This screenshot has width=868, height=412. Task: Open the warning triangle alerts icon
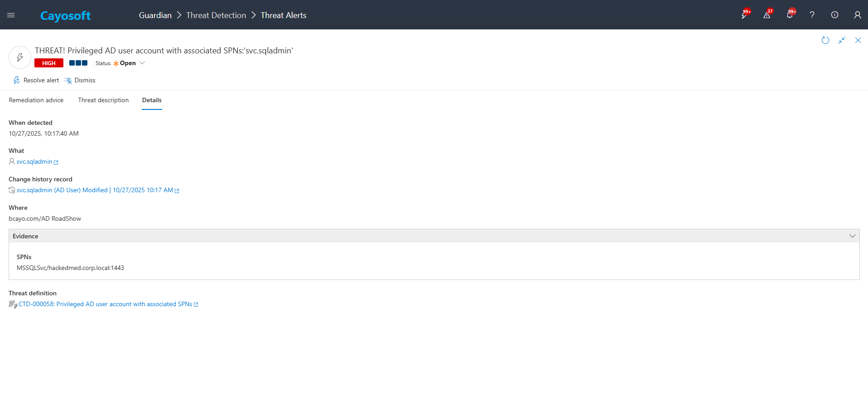coord(767,15)
